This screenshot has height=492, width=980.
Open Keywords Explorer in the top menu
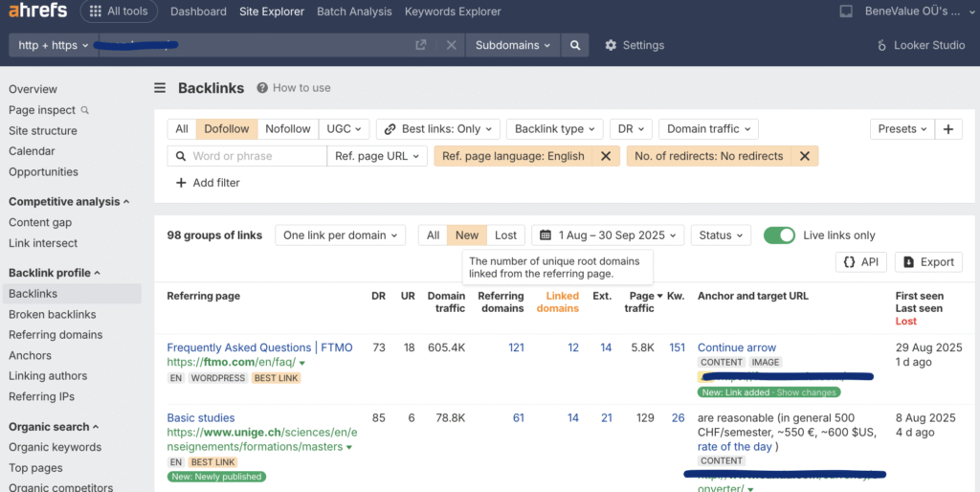pyautogui.click(x=453, y=11)
